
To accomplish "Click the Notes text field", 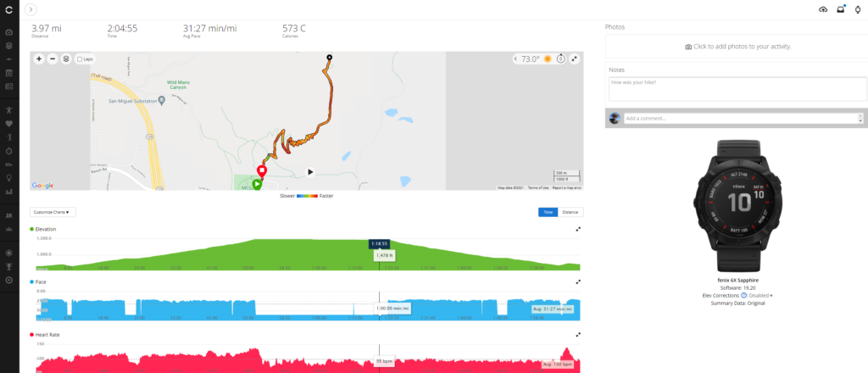I will coord(738,89).
